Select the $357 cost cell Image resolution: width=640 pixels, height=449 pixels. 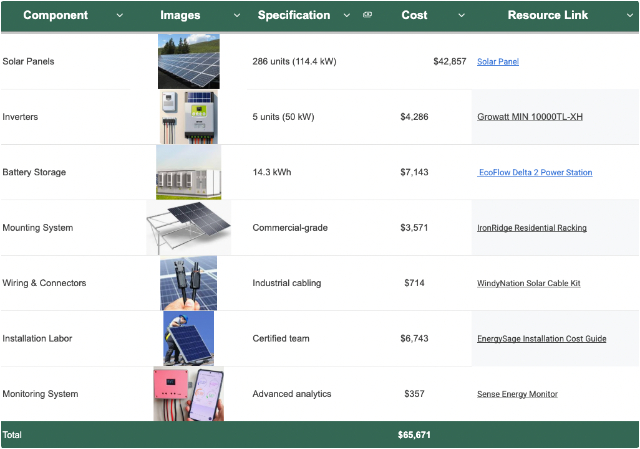coord(415,394)
